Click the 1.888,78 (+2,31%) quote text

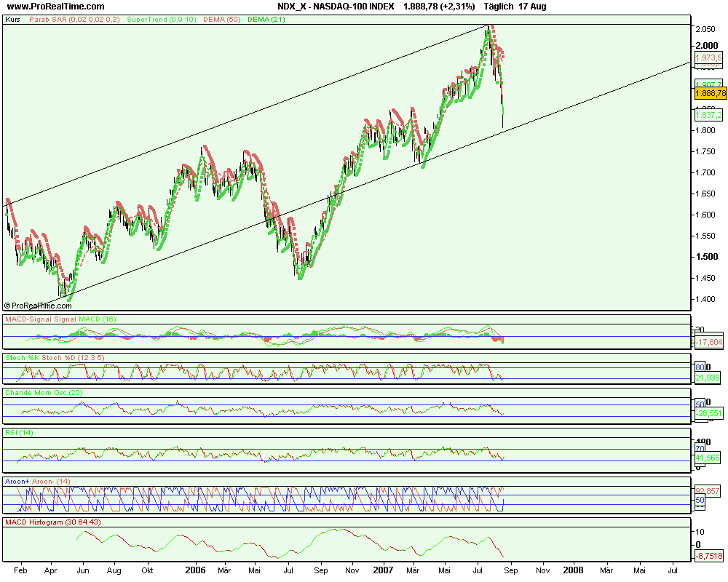439,7
